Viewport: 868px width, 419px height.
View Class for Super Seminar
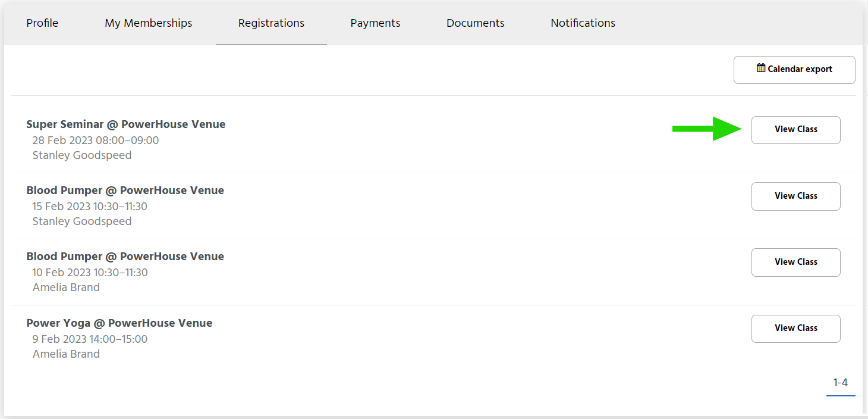click(795, 130)
